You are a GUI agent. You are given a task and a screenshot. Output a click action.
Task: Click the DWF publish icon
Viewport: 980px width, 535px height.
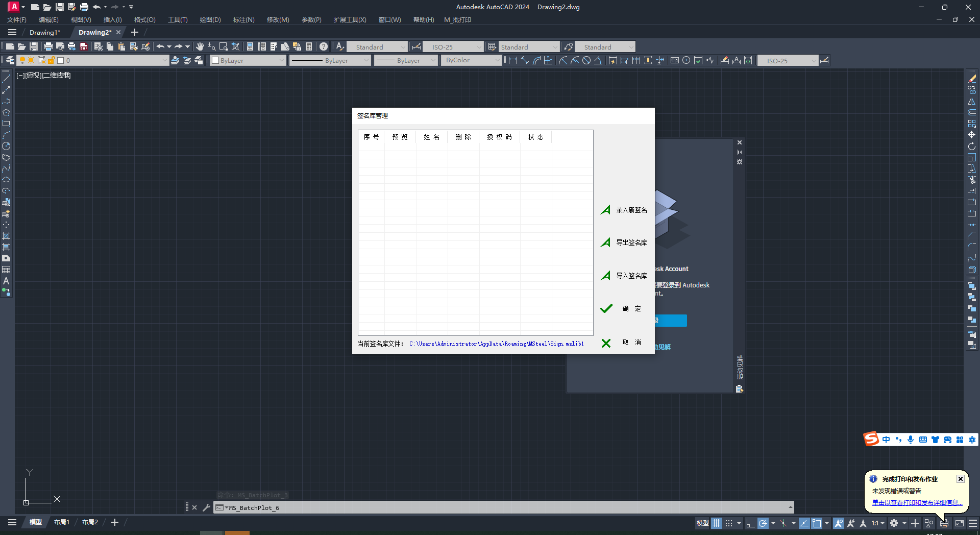point(84,46)
